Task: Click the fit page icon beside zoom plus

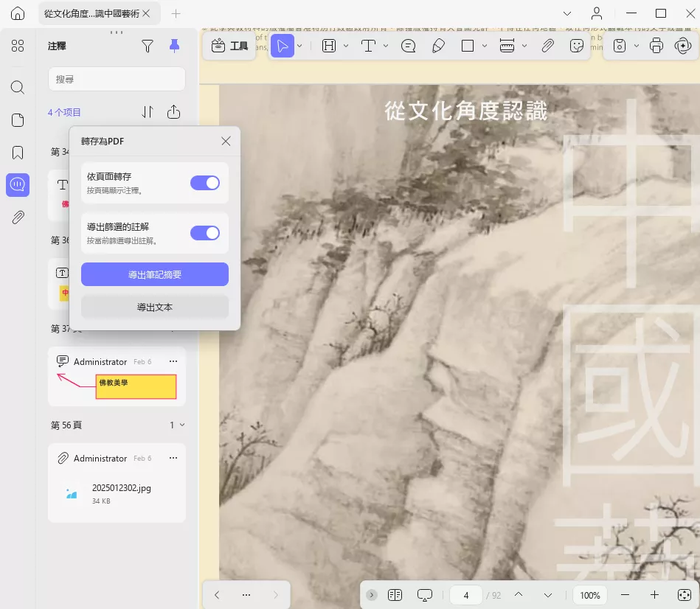Action: click(685, 595)
